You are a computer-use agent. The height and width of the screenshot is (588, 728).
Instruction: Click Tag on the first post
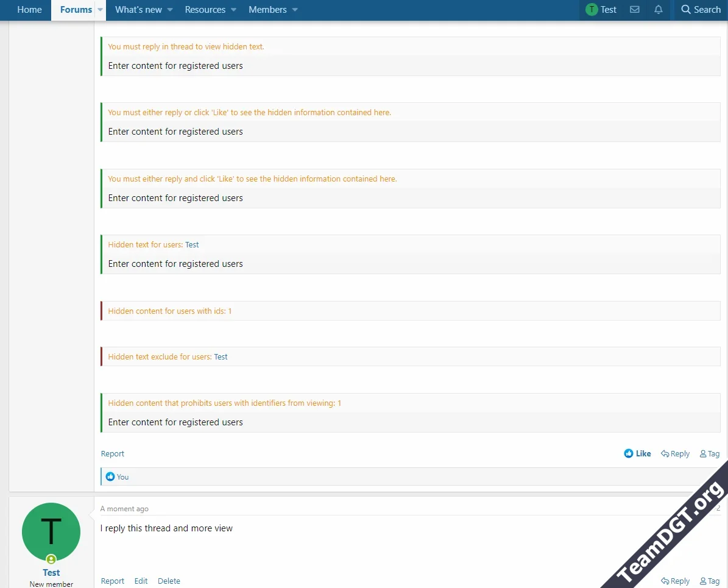(709, 453)
